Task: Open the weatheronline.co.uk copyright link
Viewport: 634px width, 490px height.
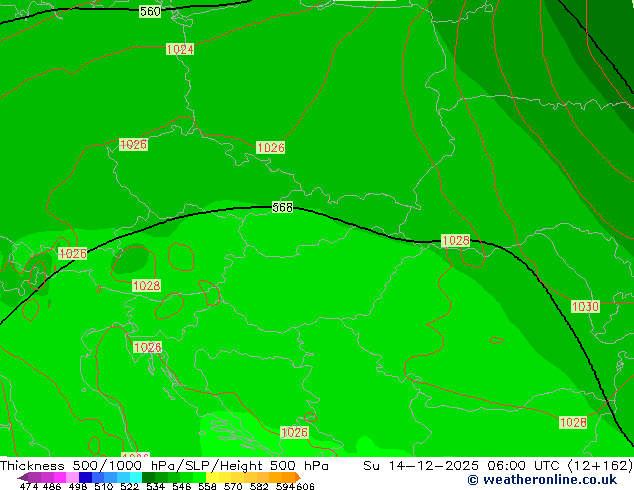Action: (x=542, y=480)
